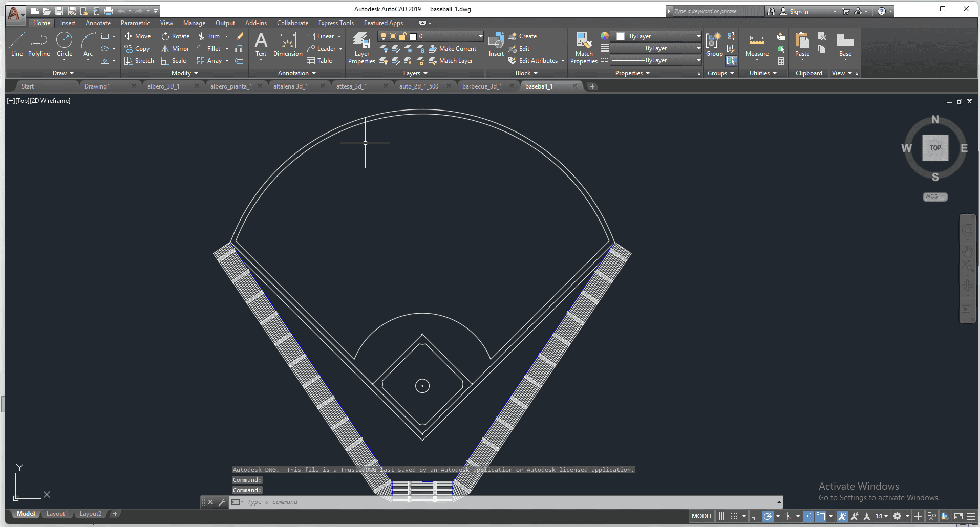This screenshot has height=527, width=980.
Task: Click the Sign In button
Action: coord(798,11)
